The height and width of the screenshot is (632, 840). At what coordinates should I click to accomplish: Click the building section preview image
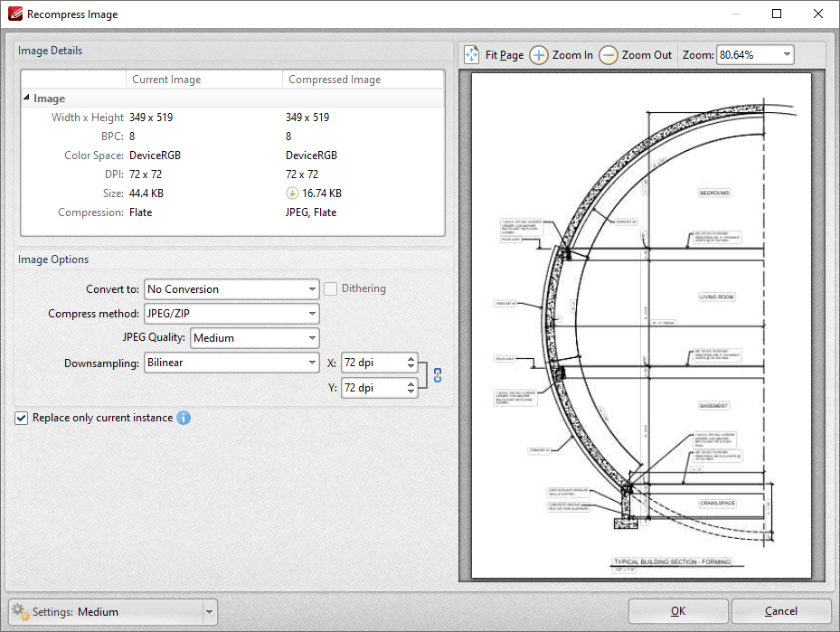640,325
